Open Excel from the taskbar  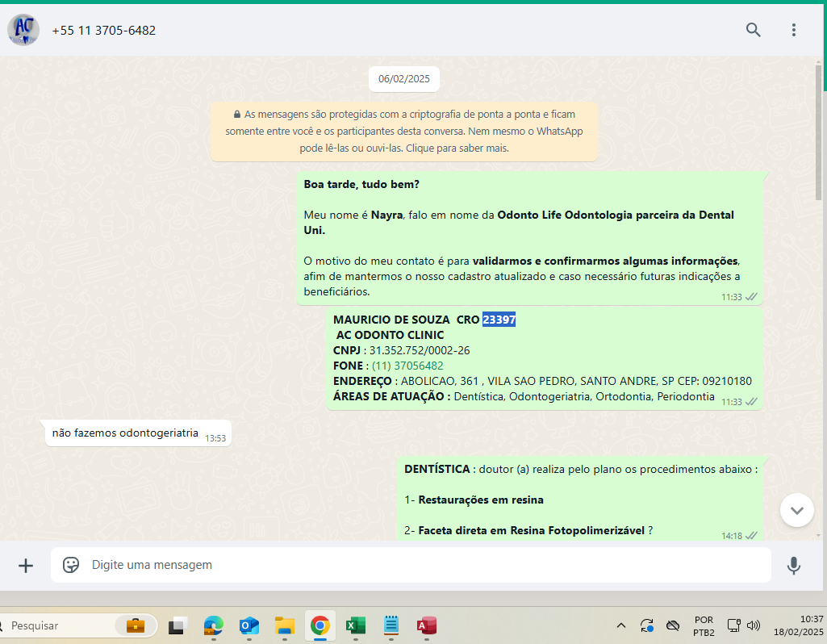coord(355,625)
